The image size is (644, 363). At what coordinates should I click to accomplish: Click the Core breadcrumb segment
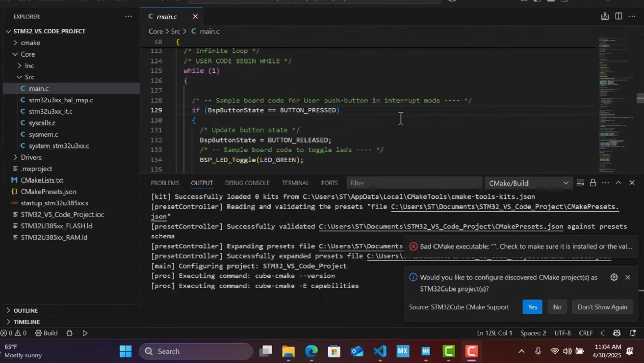point(156,31)
